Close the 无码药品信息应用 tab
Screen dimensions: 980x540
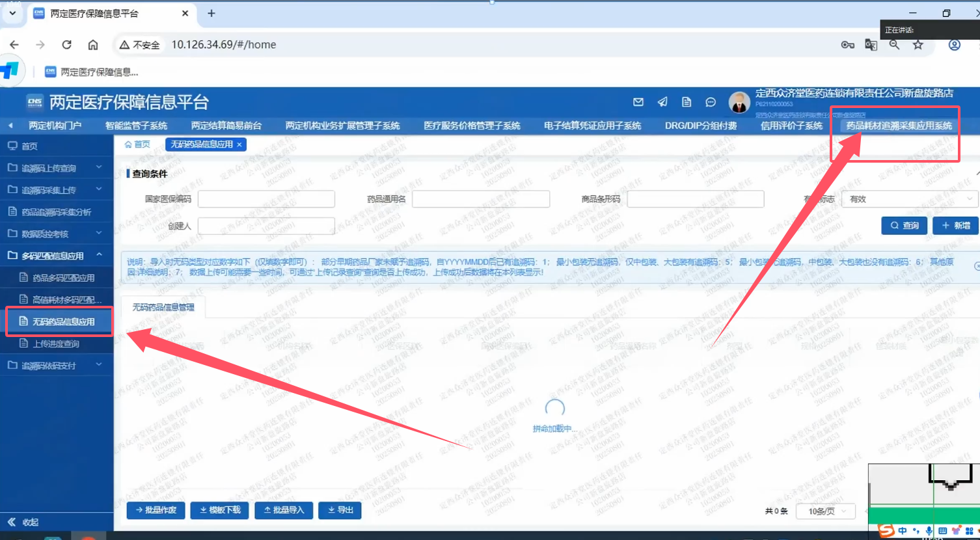(x=239, y=144)
